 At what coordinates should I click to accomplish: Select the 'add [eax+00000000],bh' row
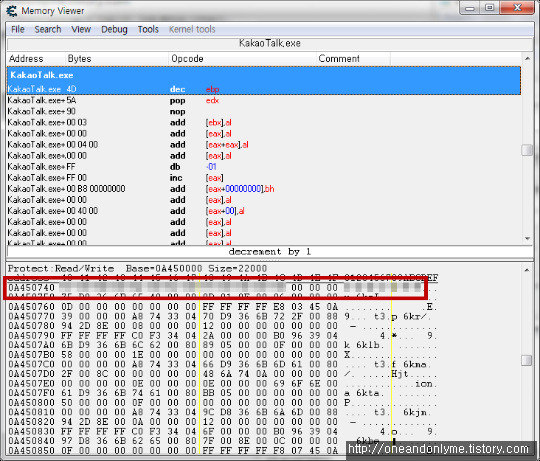(264, 189)
